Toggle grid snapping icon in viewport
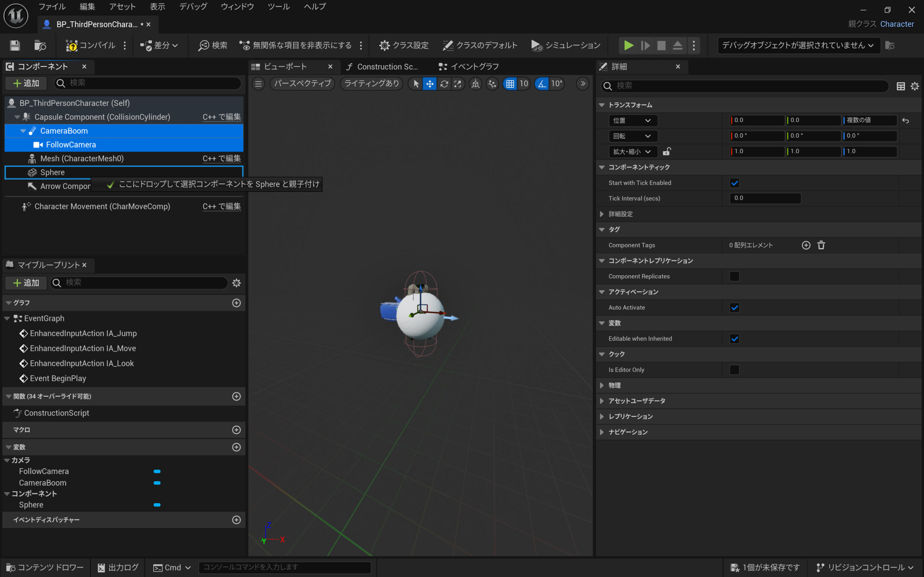924x577 pixels. tap(510, 84)
